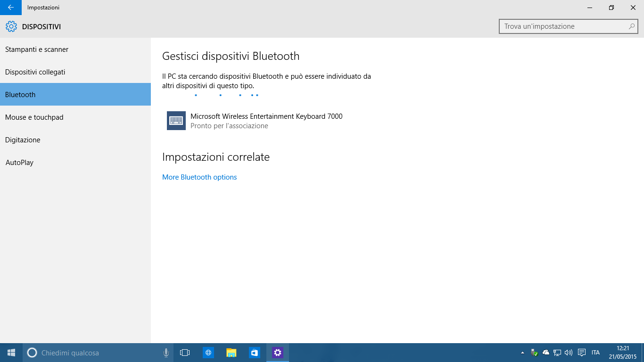Open the network tray icon

(557, 353)
